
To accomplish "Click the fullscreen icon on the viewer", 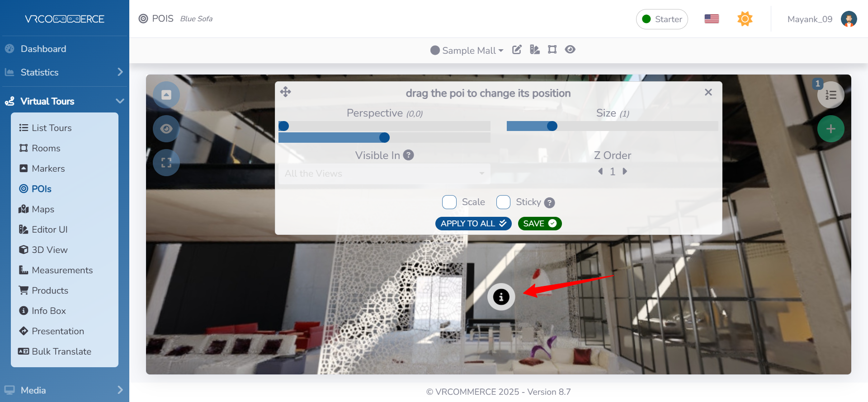I will tap(166, 163).
